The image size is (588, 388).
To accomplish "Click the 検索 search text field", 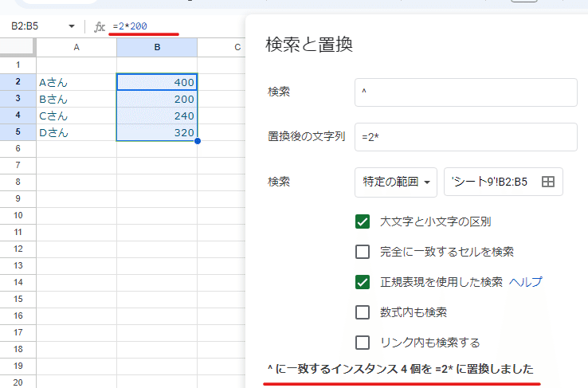I will point(466,92).
